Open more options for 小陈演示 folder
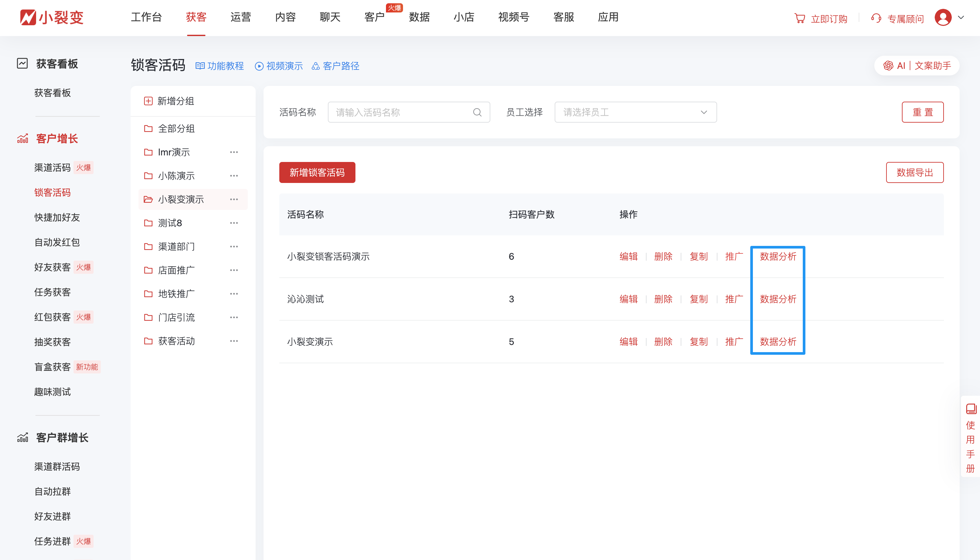 point(234,176)
